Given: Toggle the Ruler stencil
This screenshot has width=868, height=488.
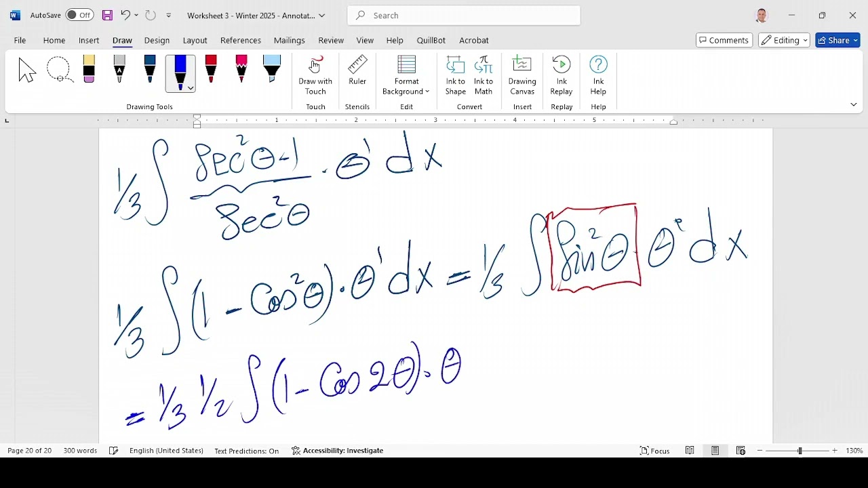Looking at the screenshot, I should [x=357, y=71].
